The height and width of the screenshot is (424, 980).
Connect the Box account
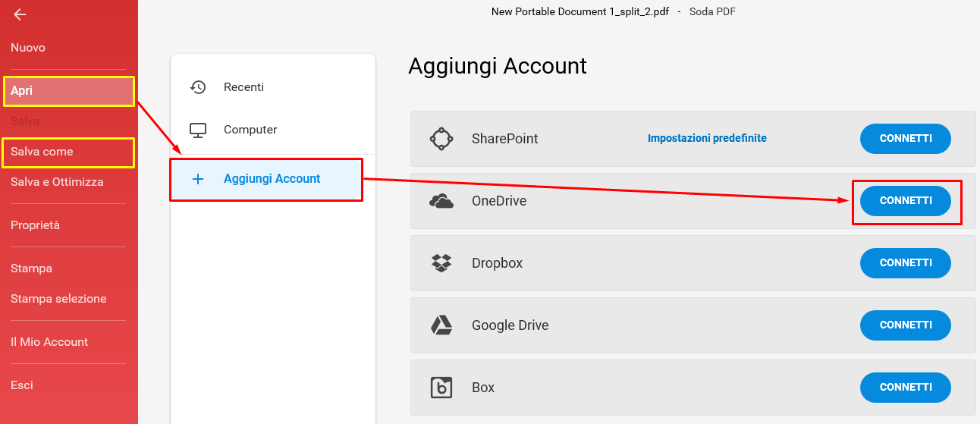(906, 388)
